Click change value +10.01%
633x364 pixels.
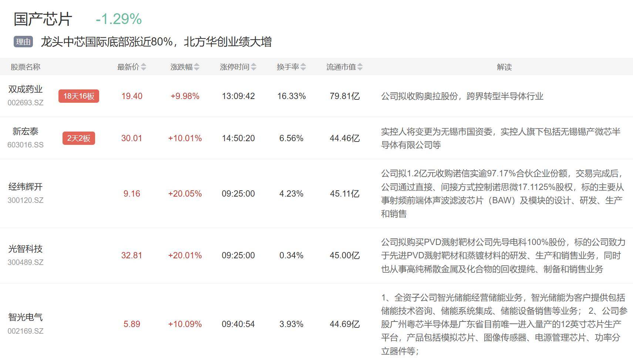coord(185,138)
